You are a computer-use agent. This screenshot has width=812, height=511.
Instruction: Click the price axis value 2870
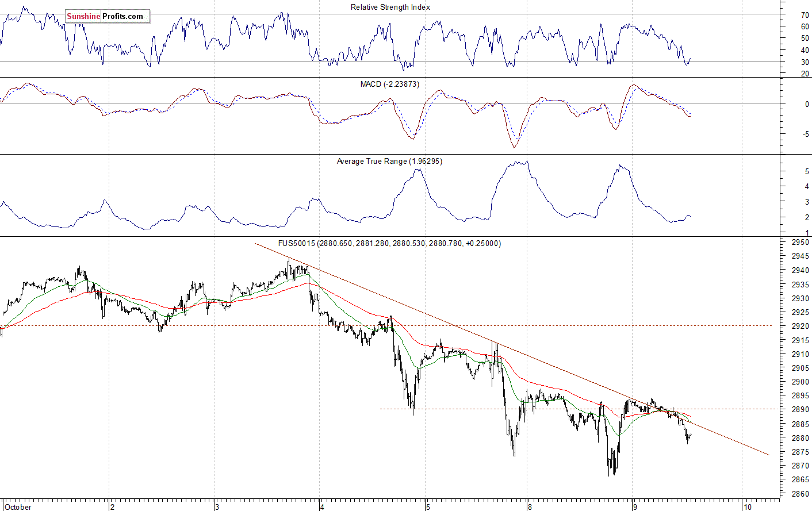[x=801, y=466]
